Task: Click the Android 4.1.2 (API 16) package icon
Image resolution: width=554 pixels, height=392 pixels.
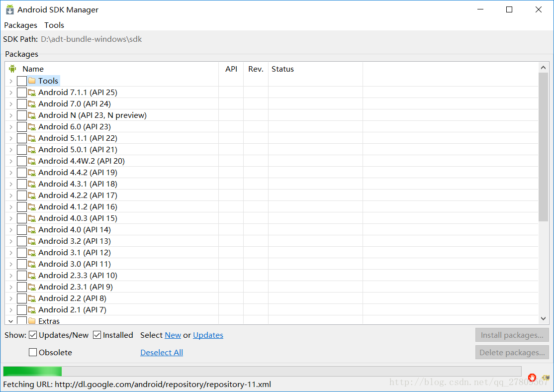Action: click(x=32, y=207)
